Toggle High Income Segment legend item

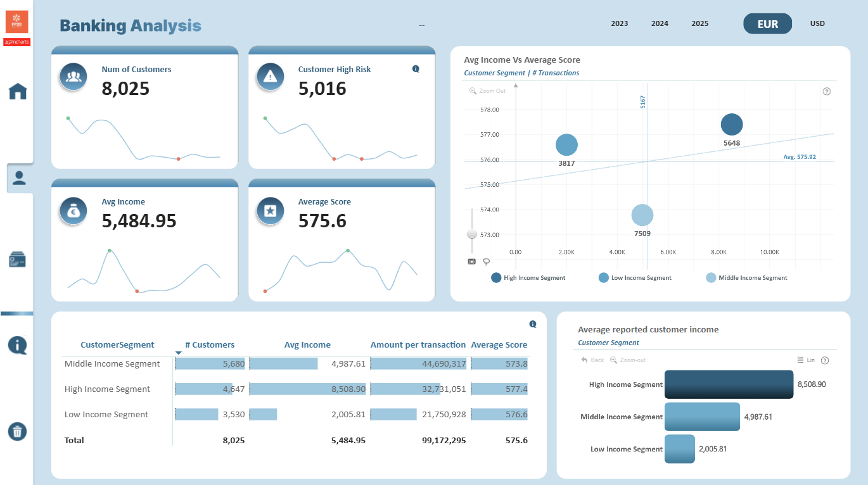pyautogui.click(x=528, y=277)
